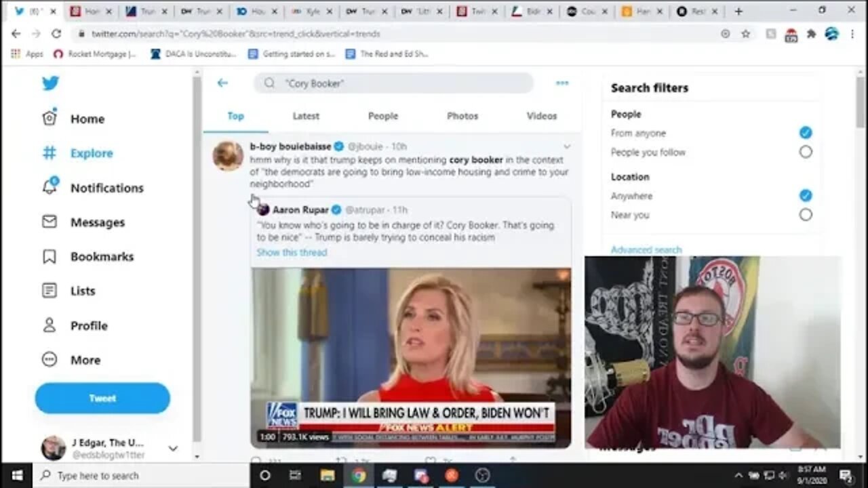
Task: Click the blue Tweet button
Action: (102, 399)
